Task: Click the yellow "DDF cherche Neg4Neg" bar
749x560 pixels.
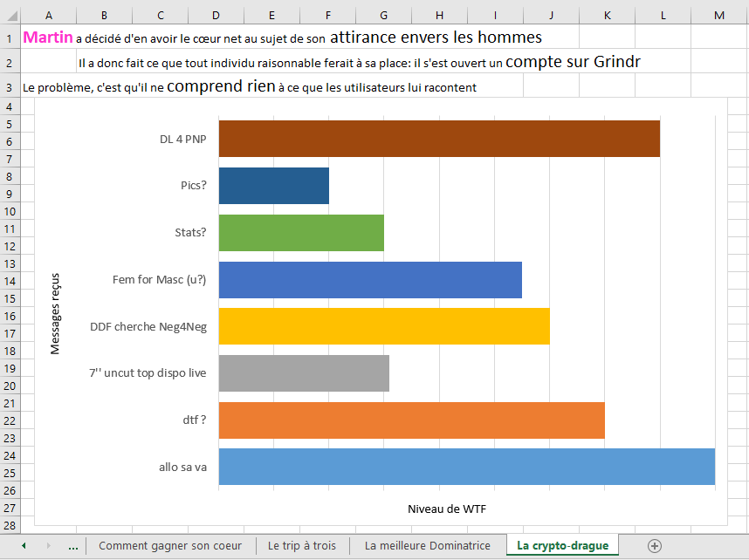Action: click(383, 326)
